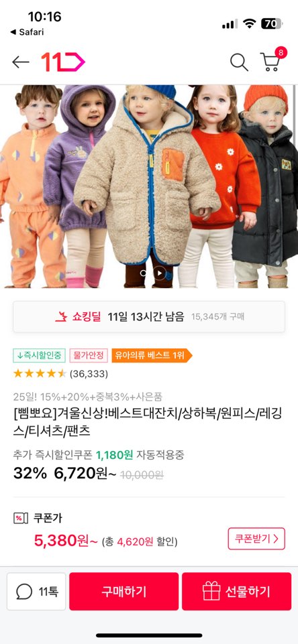Tap the 쿠폰가 percent coupon icon
The height and width of the screenshot is (644, 298).
click(x=21, y=518)
